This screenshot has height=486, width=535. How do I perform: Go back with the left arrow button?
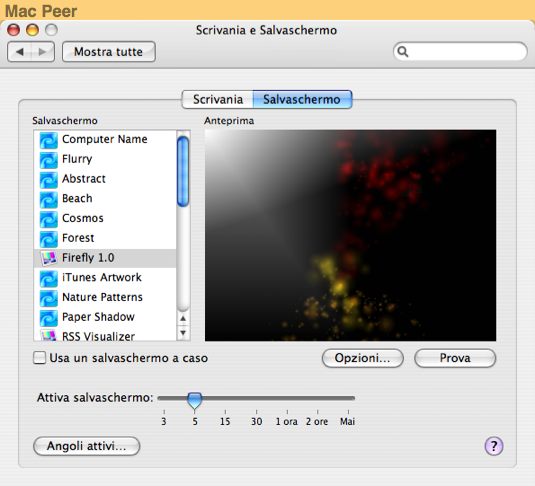19,52
